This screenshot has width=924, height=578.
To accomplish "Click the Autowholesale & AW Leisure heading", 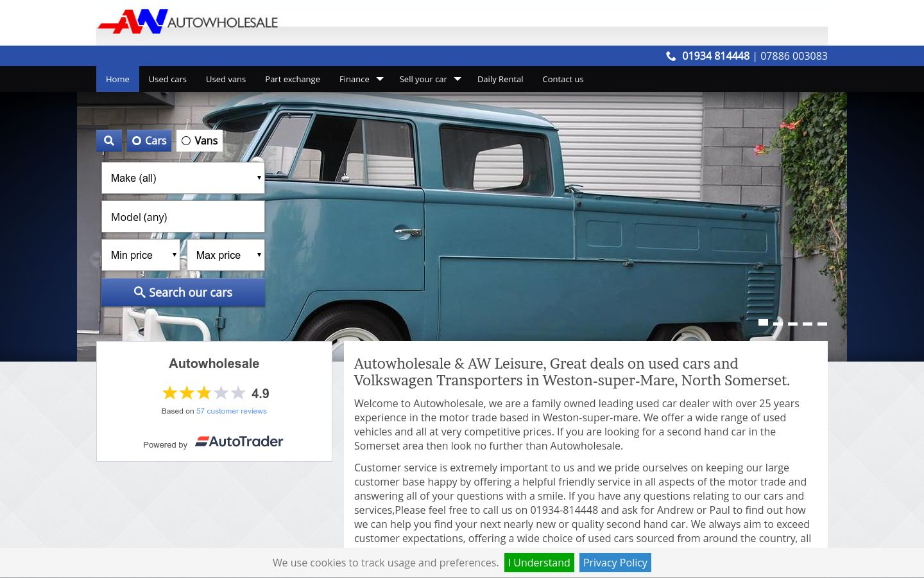I will tap(572, 372).
